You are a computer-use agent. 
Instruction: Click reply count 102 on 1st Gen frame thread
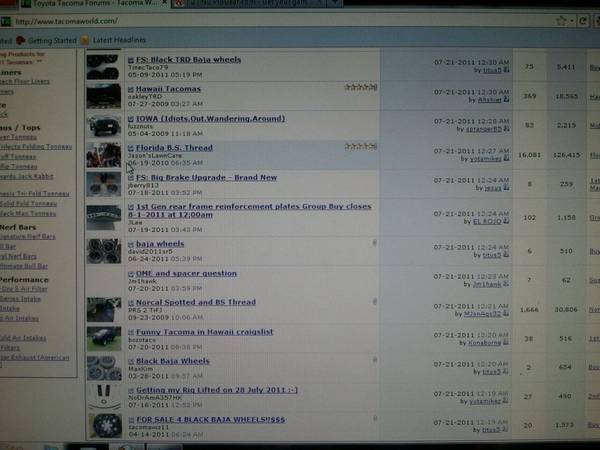point(530,218)
